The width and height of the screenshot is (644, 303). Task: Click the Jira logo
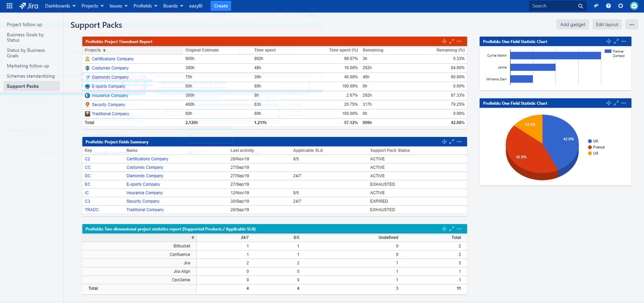tap(29, 6)
